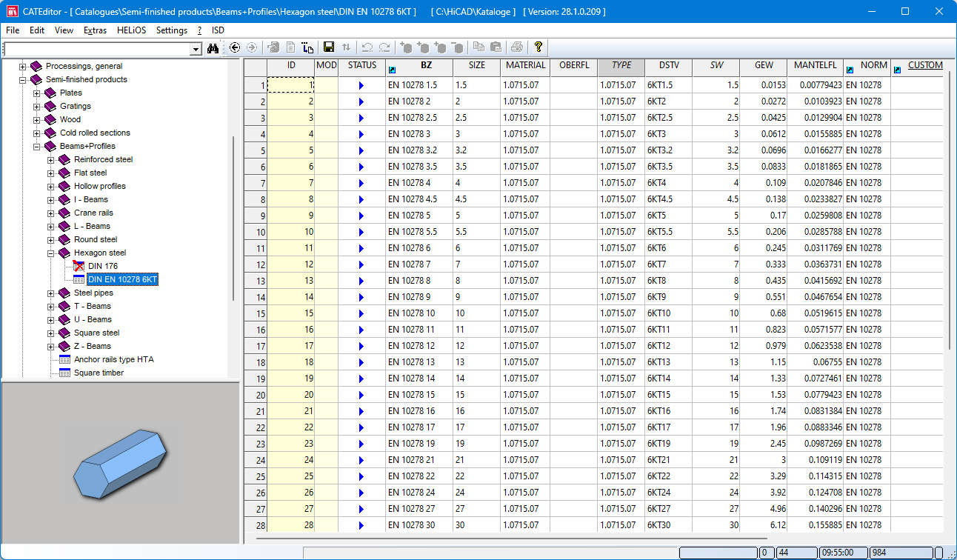Open the Settings menu
957x560 pixels.
[x=172, y=30]
